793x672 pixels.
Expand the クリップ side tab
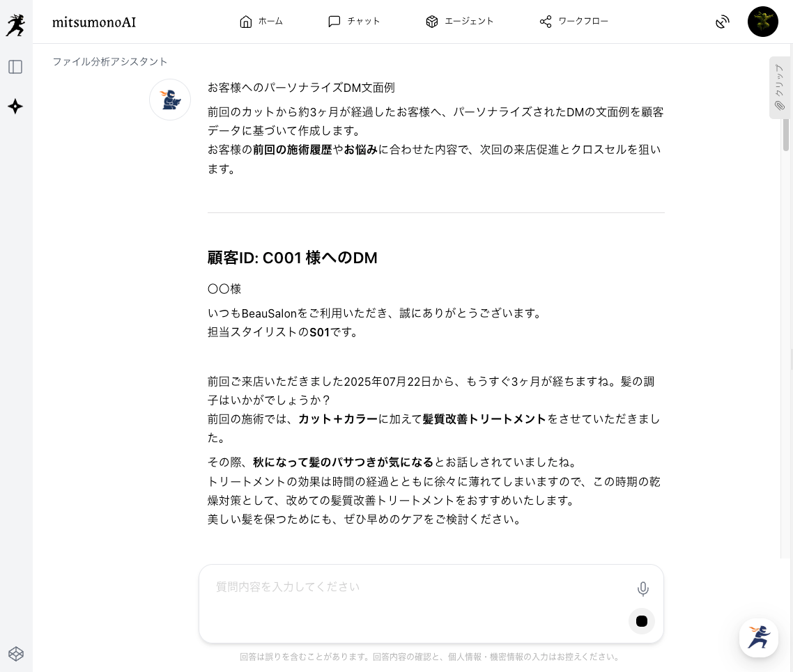click(x=779, y=88)
